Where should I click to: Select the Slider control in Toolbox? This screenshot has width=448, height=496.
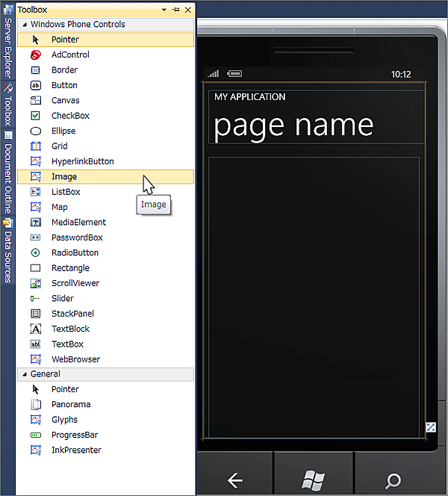[62, 298]
